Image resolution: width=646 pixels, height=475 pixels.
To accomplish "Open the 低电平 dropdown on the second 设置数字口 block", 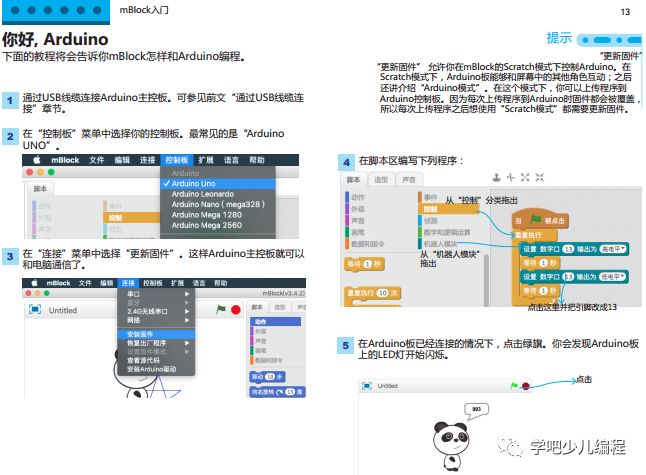I will 612,277.
